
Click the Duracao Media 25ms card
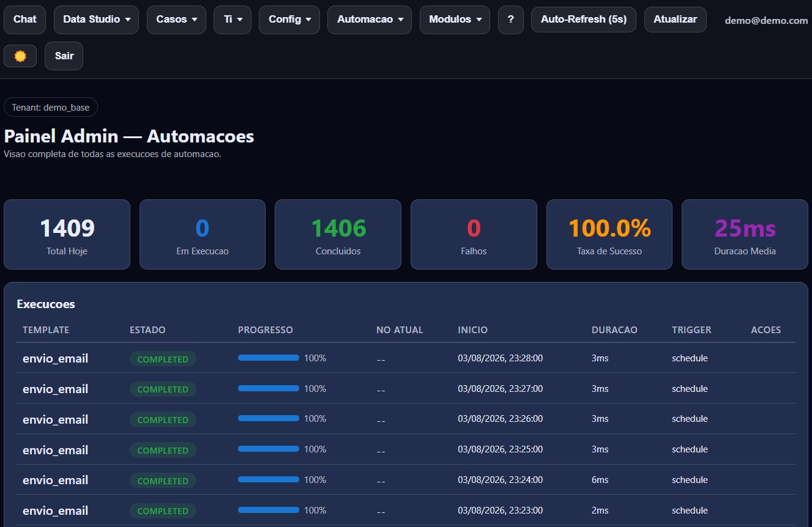pos(745,234)
